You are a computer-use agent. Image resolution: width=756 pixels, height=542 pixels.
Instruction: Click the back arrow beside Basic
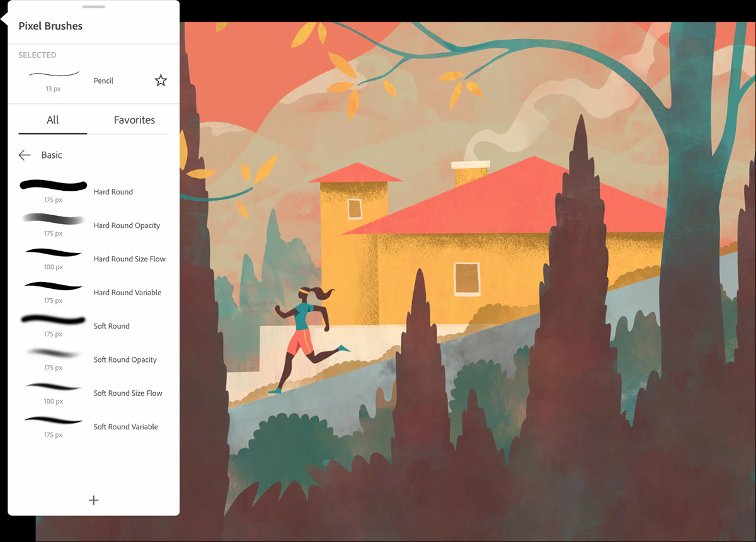24,155
